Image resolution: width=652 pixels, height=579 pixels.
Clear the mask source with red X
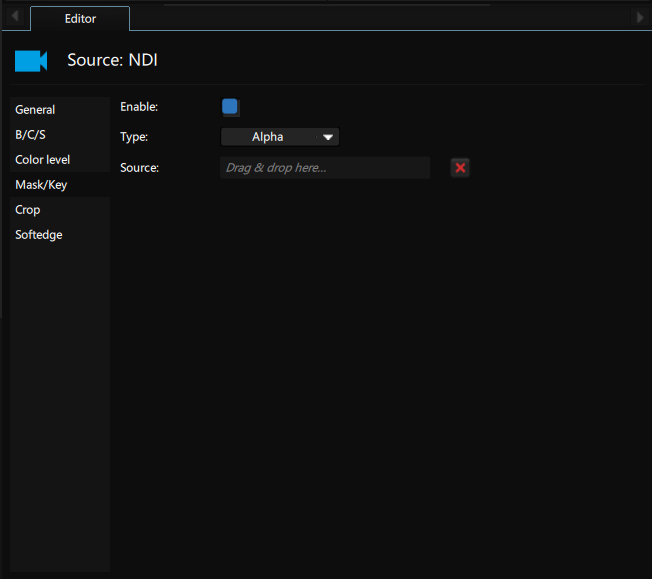pyautogui.click(x=460, y=168)
